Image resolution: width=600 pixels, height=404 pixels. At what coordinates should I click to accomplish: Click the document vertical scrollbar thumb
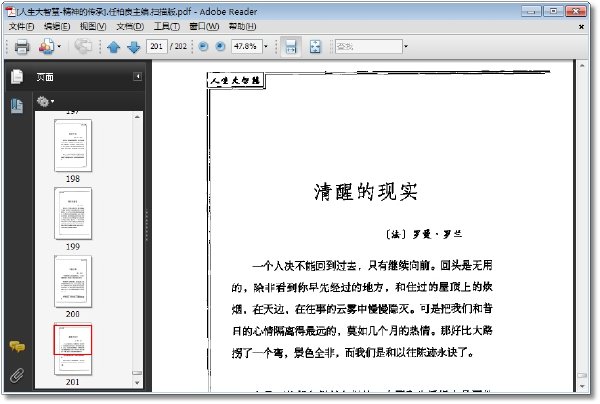pos(582,375)
